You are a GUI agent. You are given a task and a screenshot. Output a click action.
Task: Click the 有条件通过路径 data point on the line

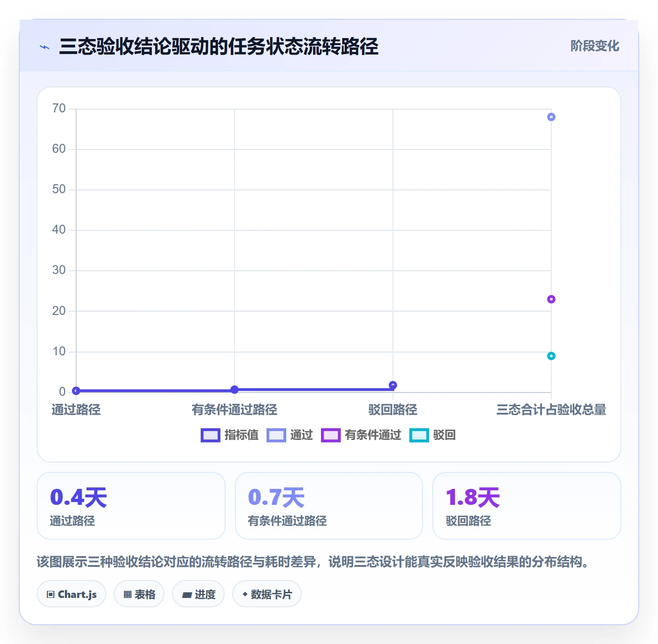[x=235, y=390]
